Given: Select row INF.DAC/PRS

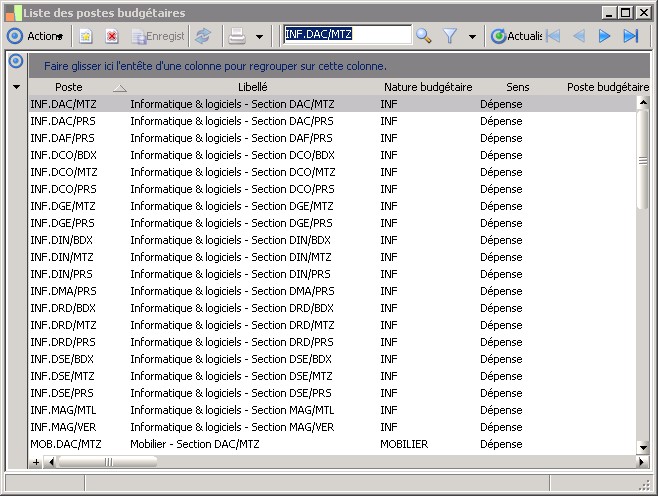Looking at the screenshot, I should (x=333, y=121).
